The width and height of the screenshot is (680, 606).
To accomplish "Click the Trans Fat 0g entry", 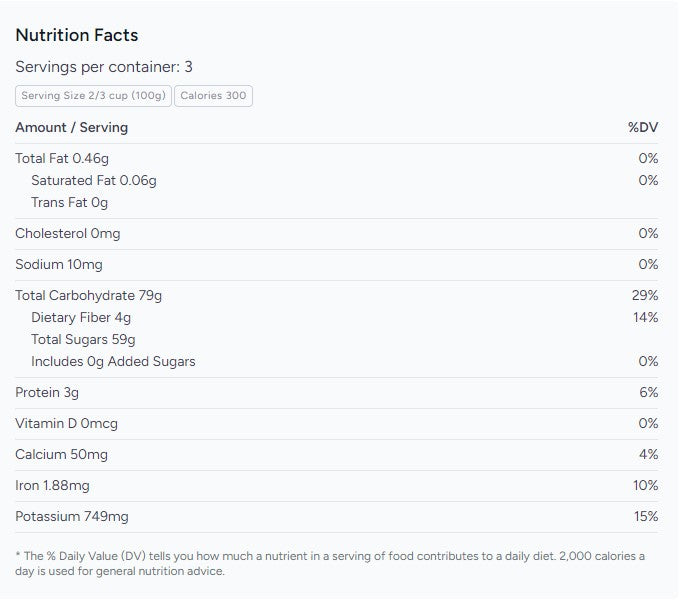I will point(69,202).
